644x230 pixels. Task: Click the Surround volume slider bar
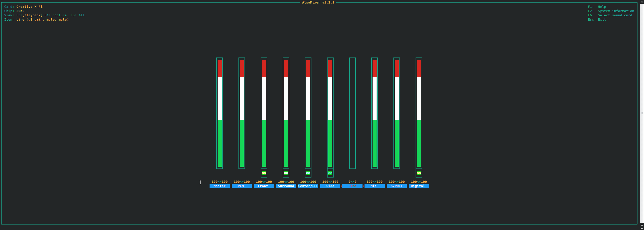click(x=286, y=113)
